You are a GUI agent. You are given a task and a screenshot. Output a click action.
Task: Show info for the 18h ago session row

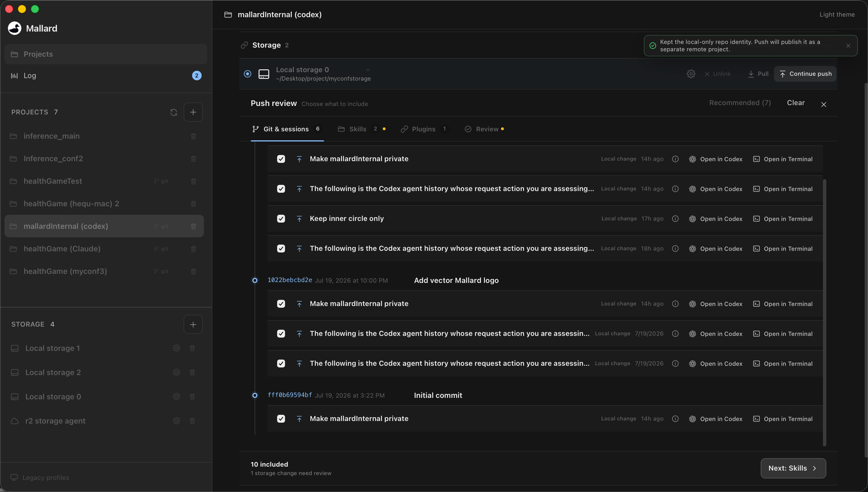click(675, 249)
